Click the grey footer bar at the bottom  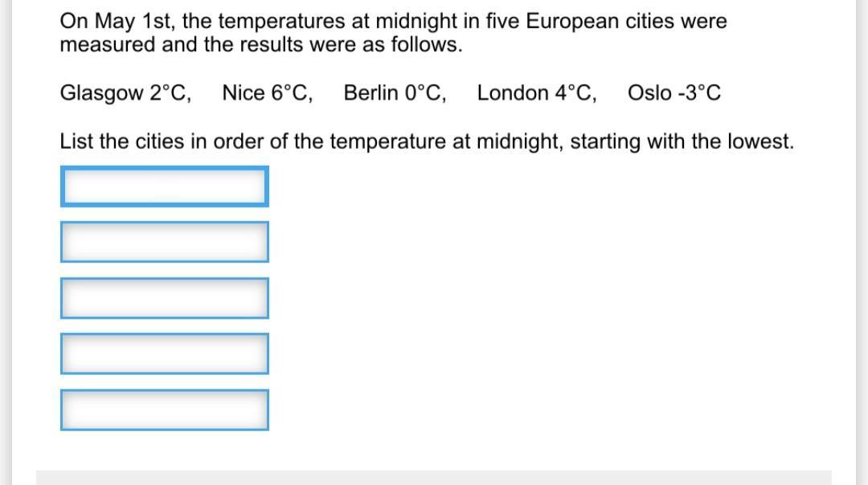[x=434, y=478]
